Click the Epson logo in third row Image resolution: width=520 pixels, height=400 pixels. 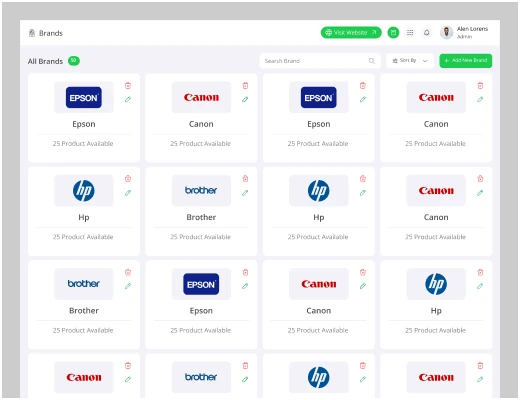(x=201, y=284)
